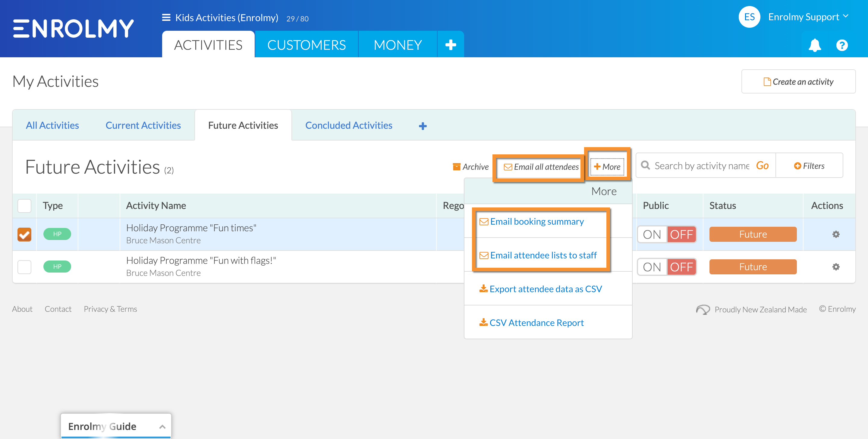This screenshot has width=868, height=439.
Task: Open the Current Activities tab
Action: coord(143,125)
